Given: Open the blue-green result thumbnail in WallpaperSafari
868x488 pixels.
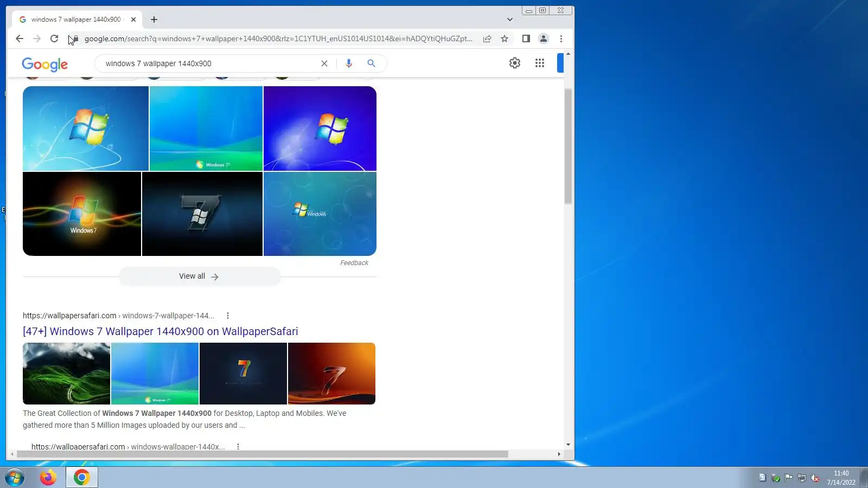Looking at the screenshot, I should pyautogui.click(x=155, y=374).
